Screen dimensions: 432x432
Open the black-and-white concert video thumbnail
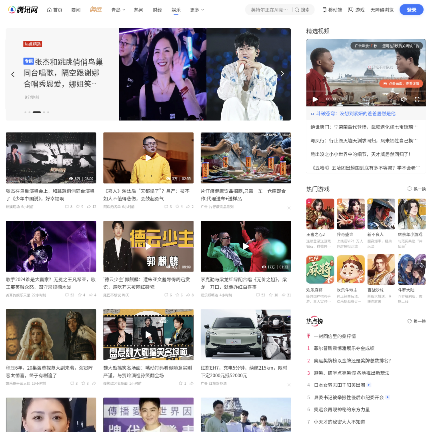(51, 158)
